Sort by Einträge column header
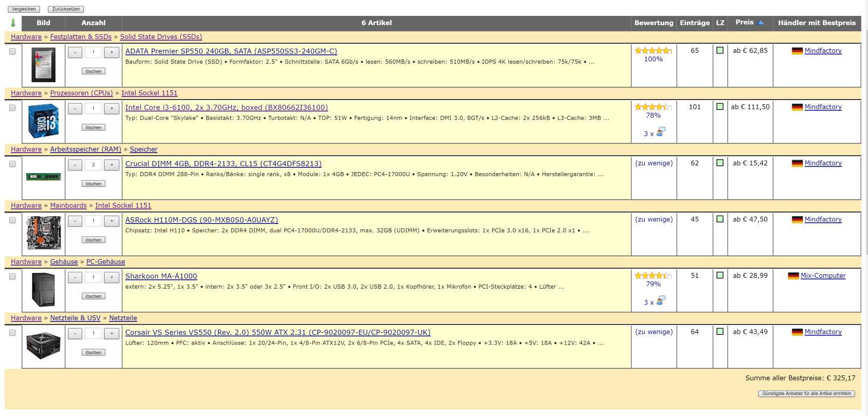Image resolution: width=868 pixels, height=416 pixels. [694, 23]
